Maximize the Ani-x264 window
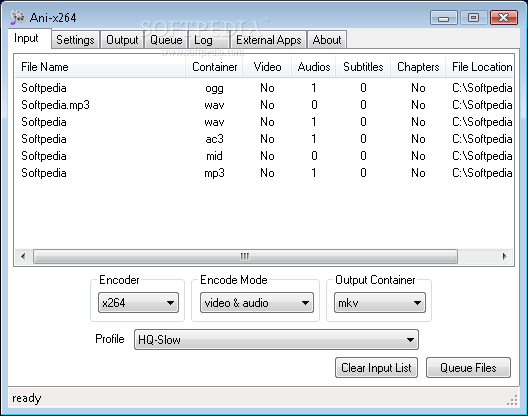Viewport: 528px width, 416px height. point(473,18)
